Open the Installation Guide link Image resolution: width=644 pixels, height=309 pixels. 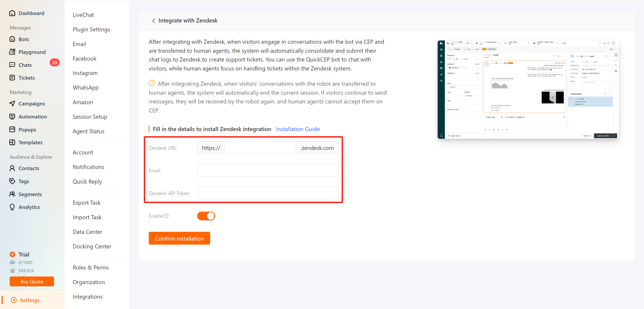tap(298, 129)
